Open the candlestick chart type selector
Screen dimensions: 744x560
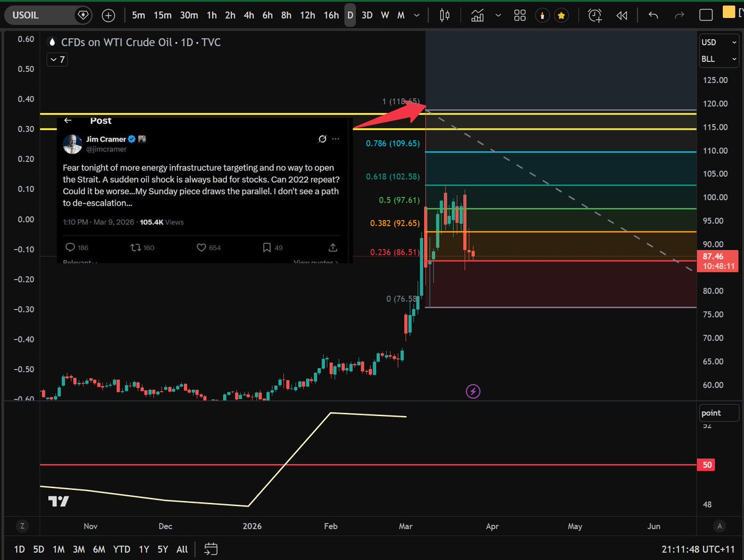click(x=444, y=16)
